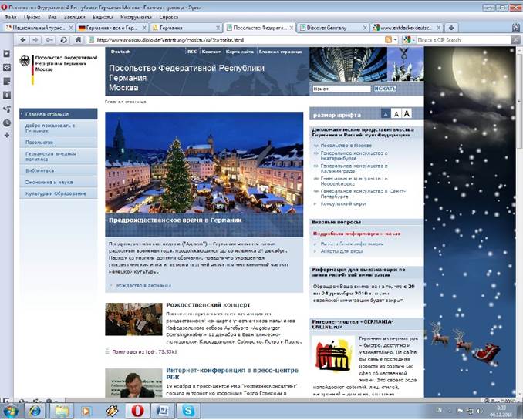The height and width of the screenshot is (420, 523).
Task: Open the History clock panel in sidebar
Action: point(7,123)
